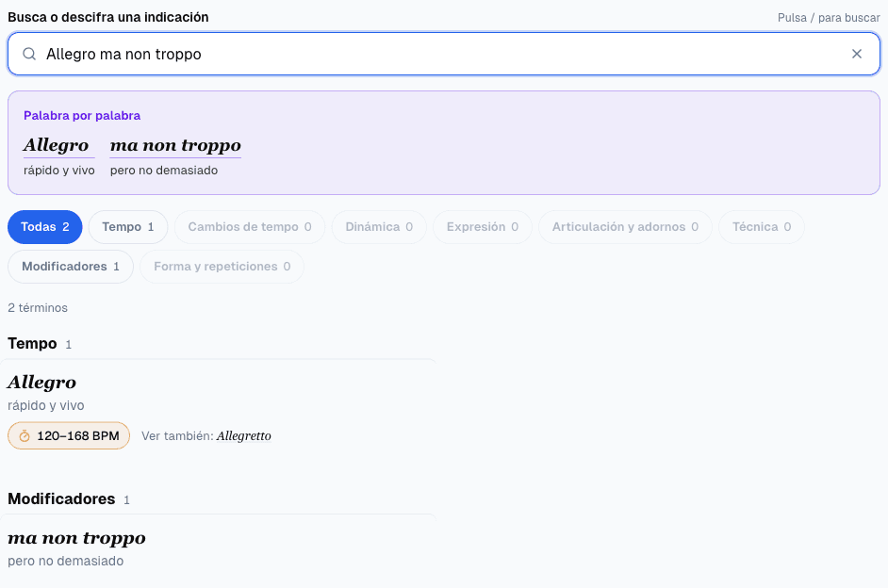The width and height of the screenshot is (888, 588).
Task: Click the stopwatch icon in BPM badge
Action: point(25,436)
